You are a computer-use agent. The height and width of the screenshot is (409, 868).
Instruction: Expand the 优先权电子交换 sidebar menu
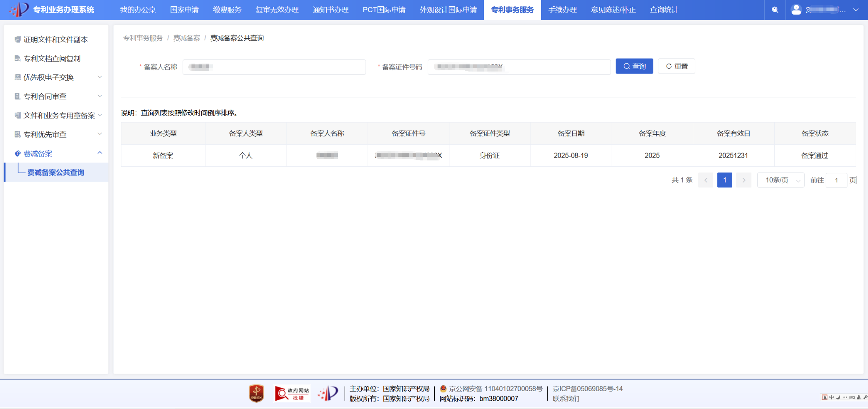(100, 77)
